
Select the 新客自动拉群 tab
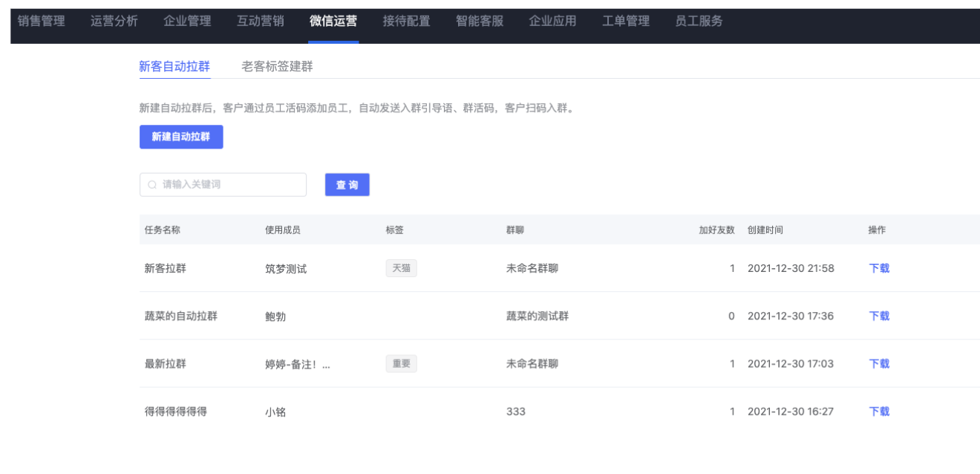[x=174, y=66]
